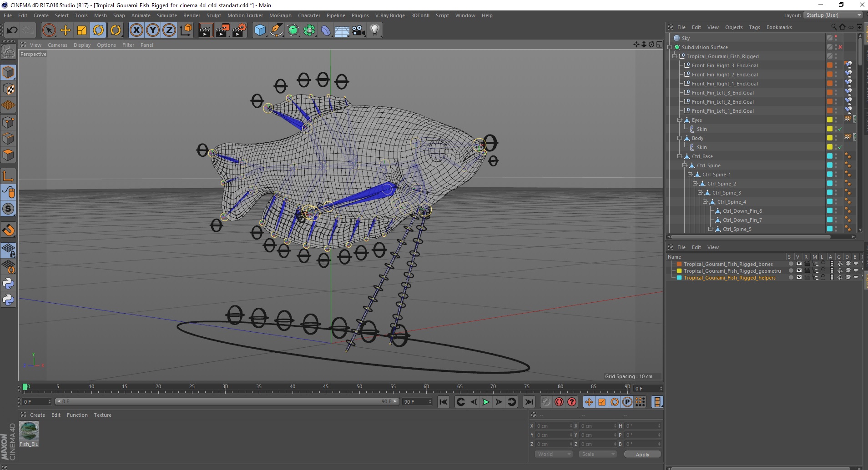Image resolution: width=868 pixels, height=470 pixels.
Task: Collapse the Eyes object node
Action: (680, 120)
